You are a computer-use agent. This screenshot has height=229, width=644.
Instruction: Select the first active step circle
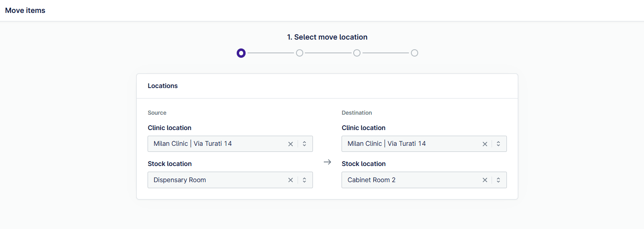pyautogui.click(x=241, y=53)
